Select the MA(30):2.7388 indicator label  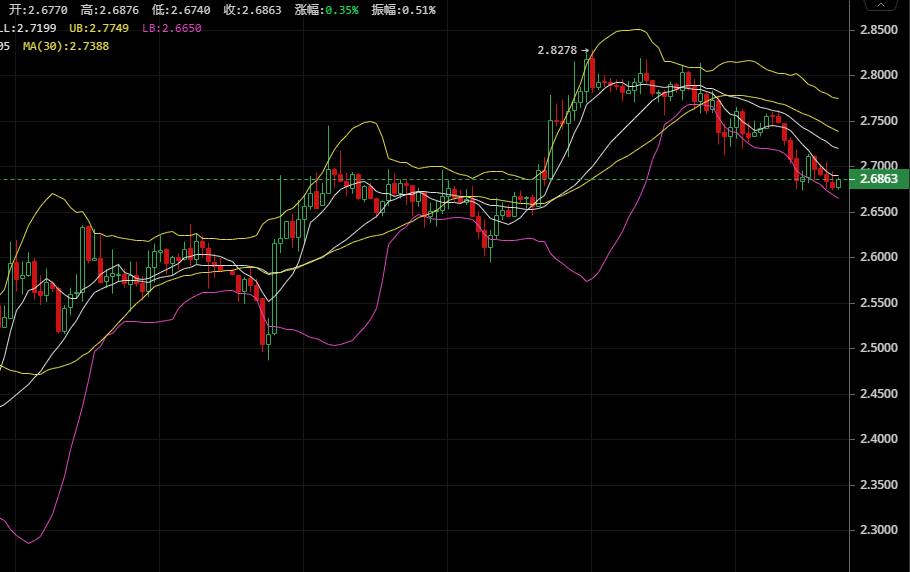point(66,46)
